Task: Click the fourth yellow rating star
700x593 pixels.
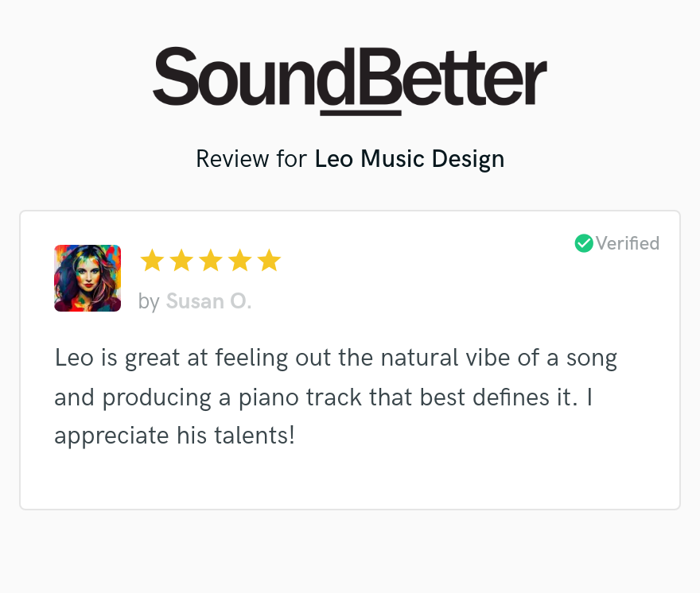Action: (x=240, y=260)
